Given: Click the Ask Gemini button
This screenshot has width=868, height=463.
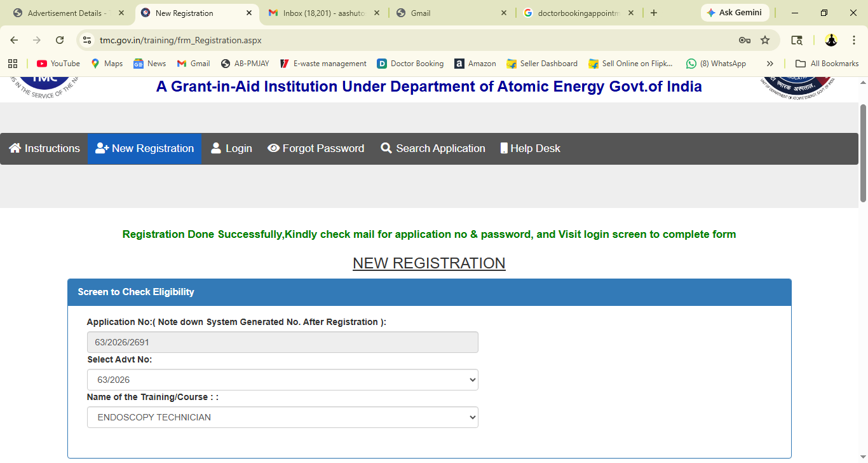Looking at the screenshot, I should coord(735,13).
